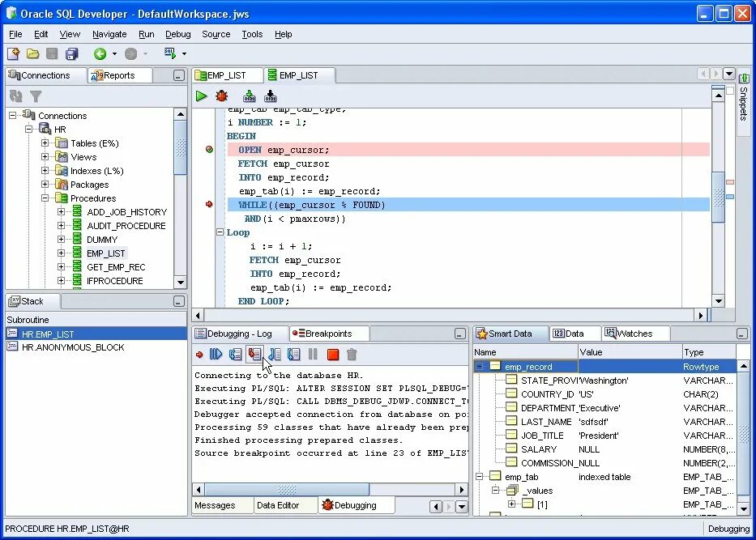The height and width of the screenshot is (540, 756).
Task: Expand the Indexes (L%) node
Action: click(45, 171)
